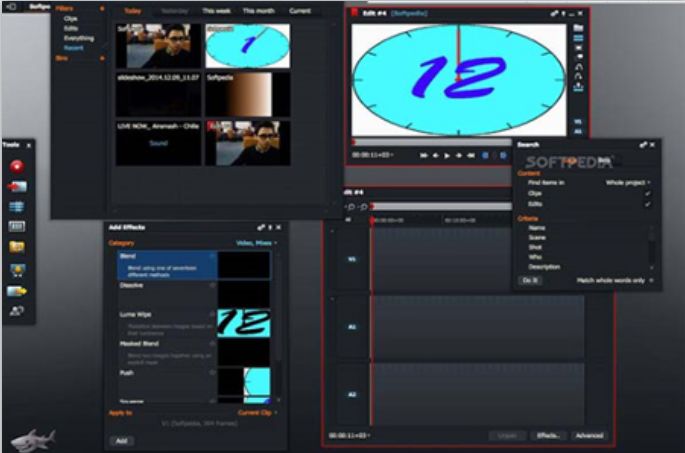This screenshot has width=685, height=453.
Task: Click the upper curved arrow icon in viewer strip
Action: tap(578, 67)
